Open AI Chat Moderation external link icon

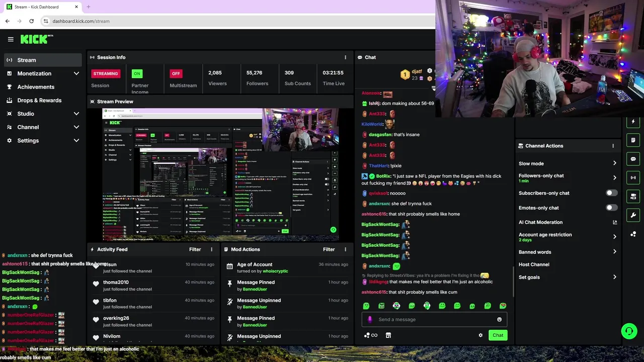(614, 222)
